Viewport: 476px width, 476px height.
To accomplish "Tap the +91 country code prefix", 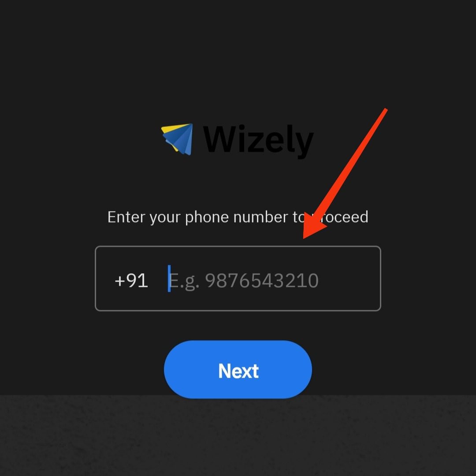I will click(131, 280).
